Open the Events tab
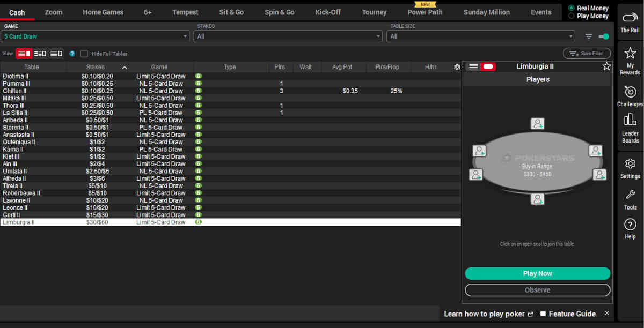The width and height of the screenshot is (644, 328). [x=541, y=12]
